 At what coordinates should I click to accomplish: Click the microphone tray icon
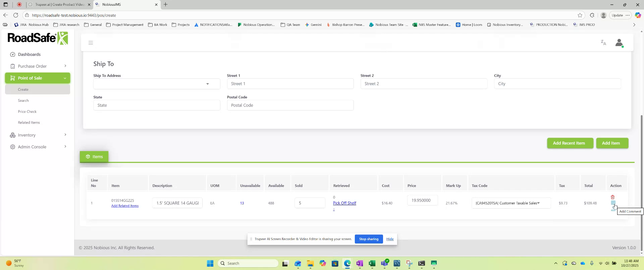(x=592, y=263)
